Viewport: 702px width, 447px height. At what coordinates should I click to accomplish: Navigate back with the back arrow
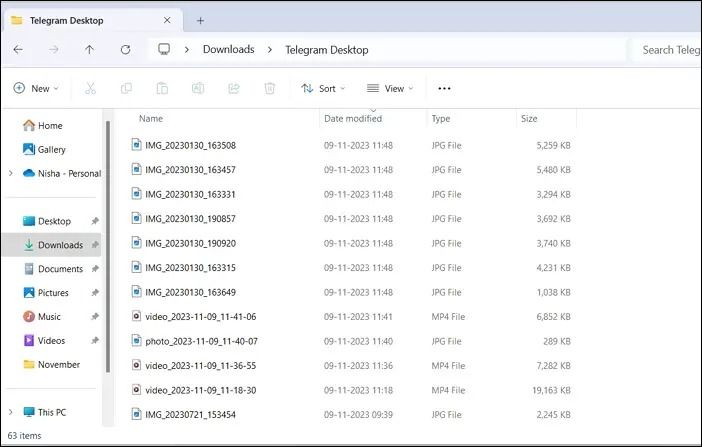pyautogui.click(x=19, y=49)
